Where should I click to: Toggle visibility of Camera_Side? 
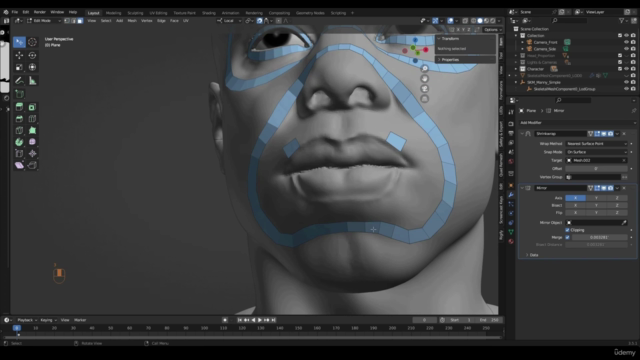tap(626, 49)
